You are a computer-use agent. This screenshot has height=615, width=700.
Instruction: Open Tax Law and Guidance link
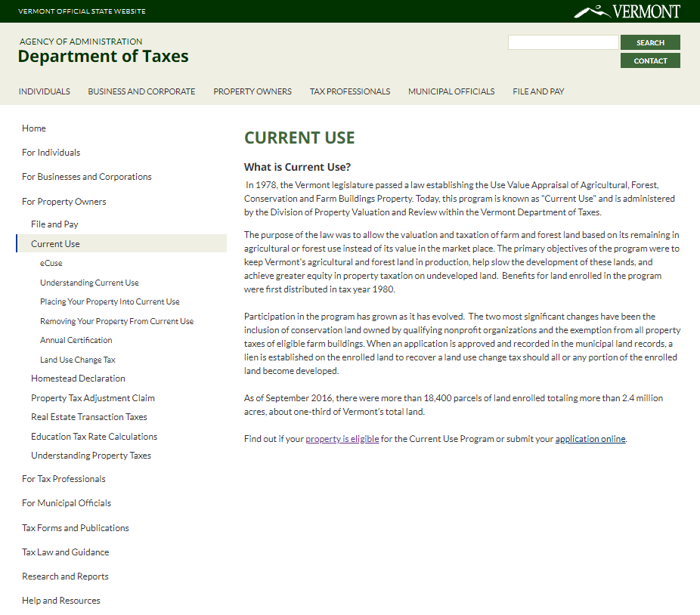(65, 552)
